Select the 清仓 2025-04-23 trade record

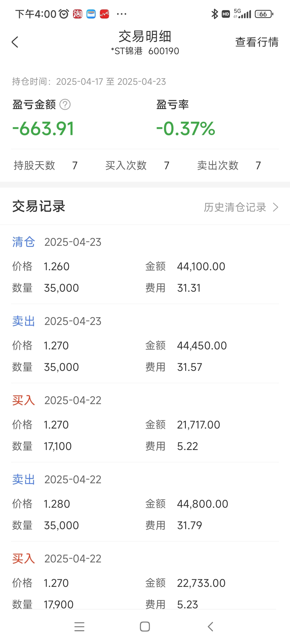tap(145, 265)
